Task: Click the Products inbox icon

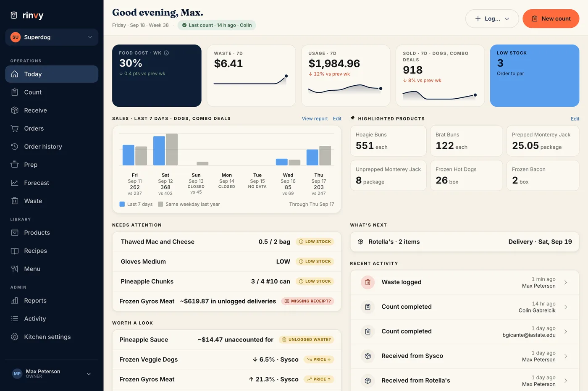Action: click(15, 233)
